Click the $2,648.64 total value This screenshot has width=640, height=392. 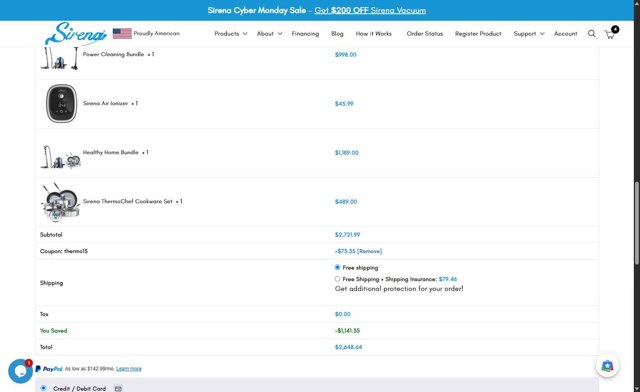[348, 347]
